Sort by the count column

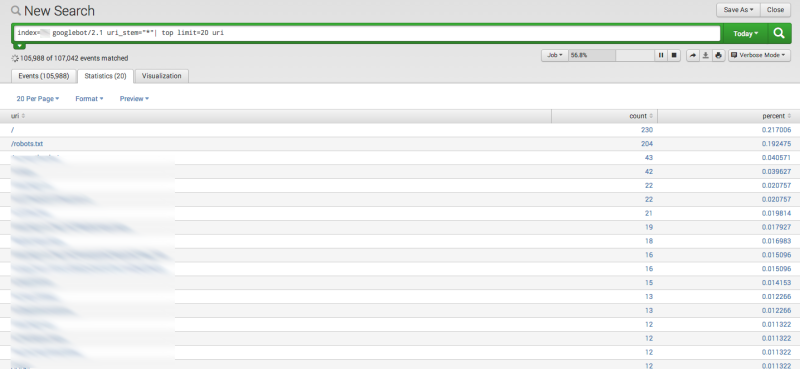pyautogui.click(x=641, y=116)
